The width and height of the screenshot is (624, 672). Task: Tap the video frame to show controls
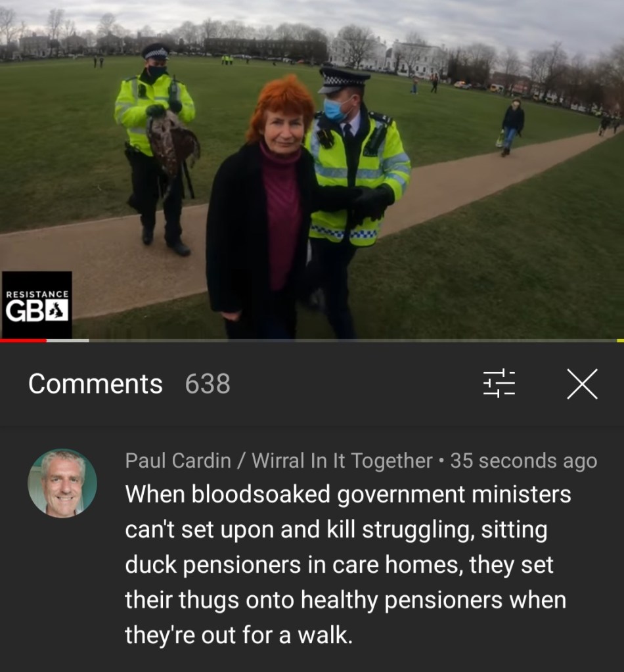pos(312,169)
